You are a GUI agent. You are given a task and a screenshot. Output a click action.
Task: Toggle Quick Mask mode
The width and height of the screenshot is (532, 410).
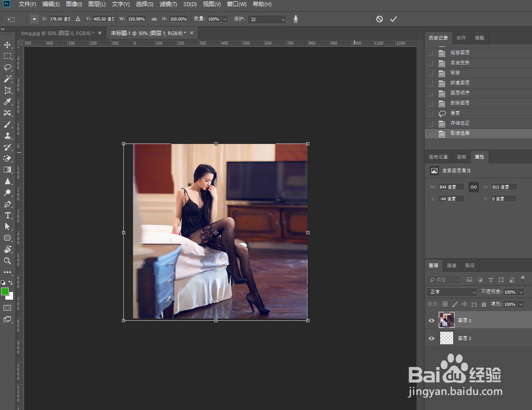pyautogui.click(x=7, y=308)
